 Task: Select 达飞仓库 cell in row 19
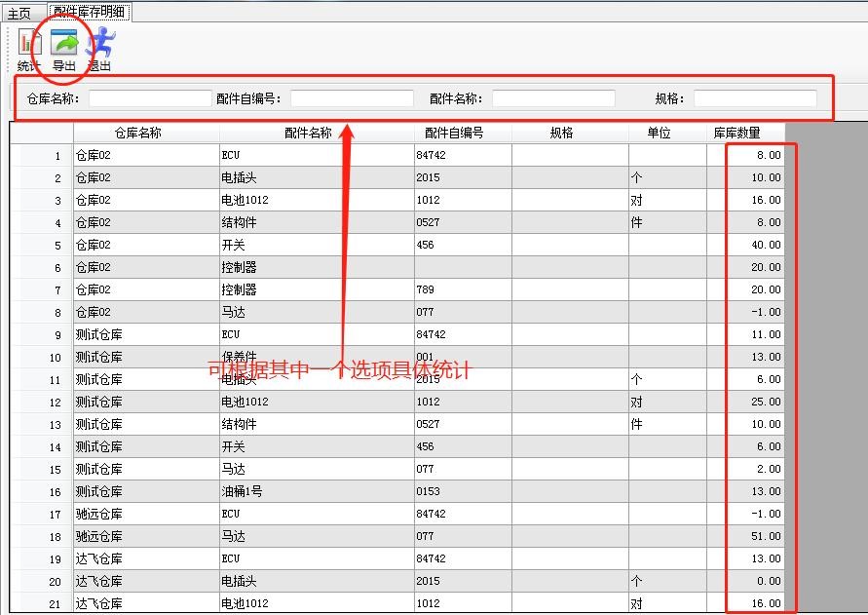146,559
